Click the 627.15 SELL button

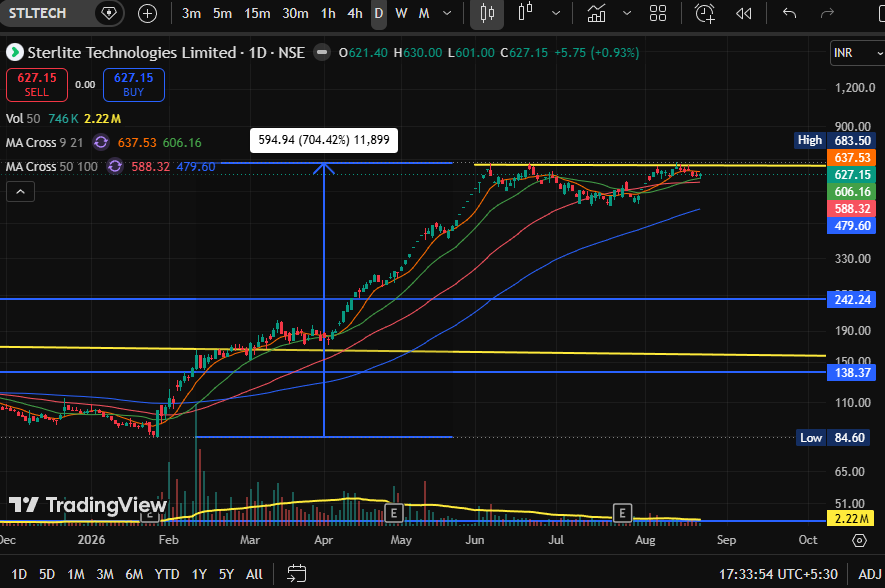pyautogui.click(x=37, y=85)
